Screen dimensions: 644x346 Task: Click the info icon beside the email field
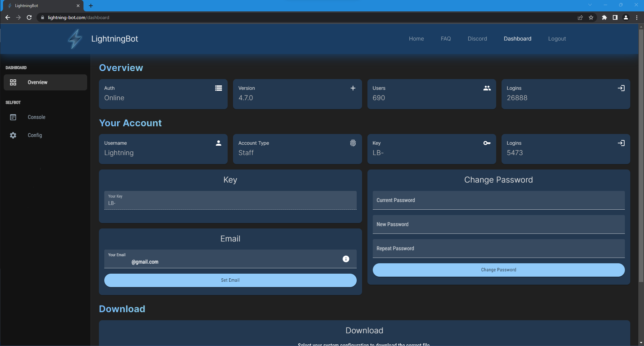pyautogui.click(x=346, y=259)
